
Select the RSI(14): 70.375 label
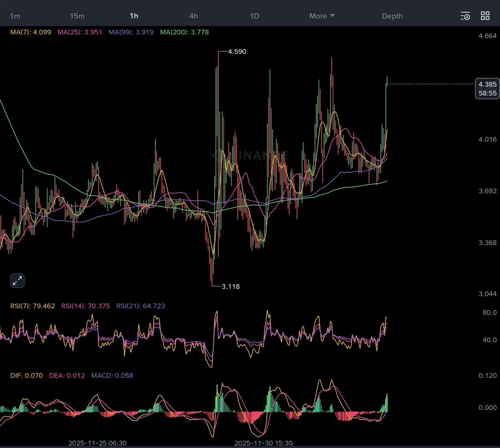[85, 306]
